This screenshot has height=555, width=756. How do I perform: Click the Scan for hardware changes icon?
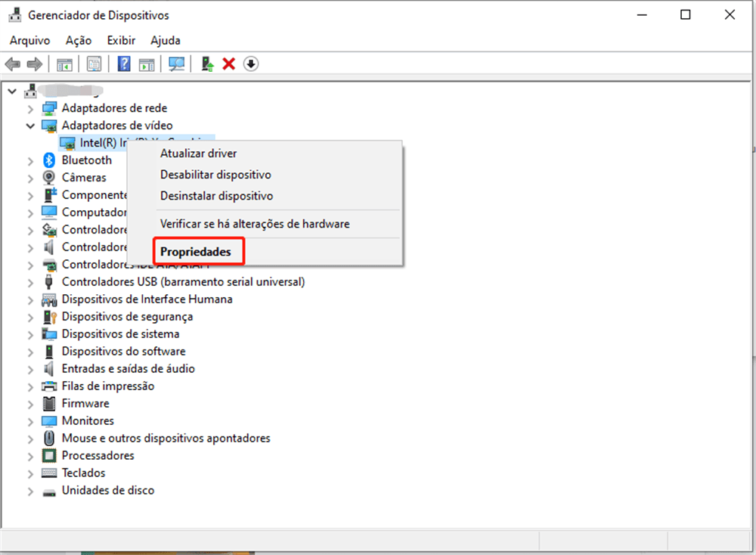click(x=176, y=64)
